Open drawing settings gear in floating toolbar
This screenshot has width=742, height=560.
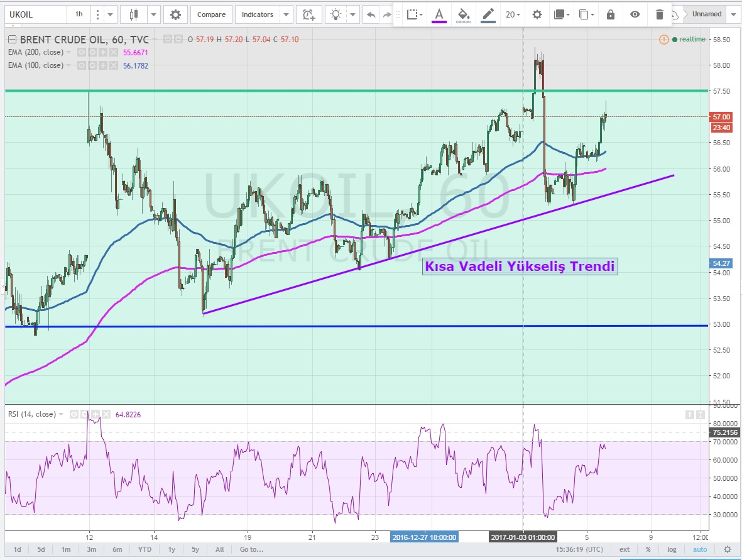tap(537, 14)
